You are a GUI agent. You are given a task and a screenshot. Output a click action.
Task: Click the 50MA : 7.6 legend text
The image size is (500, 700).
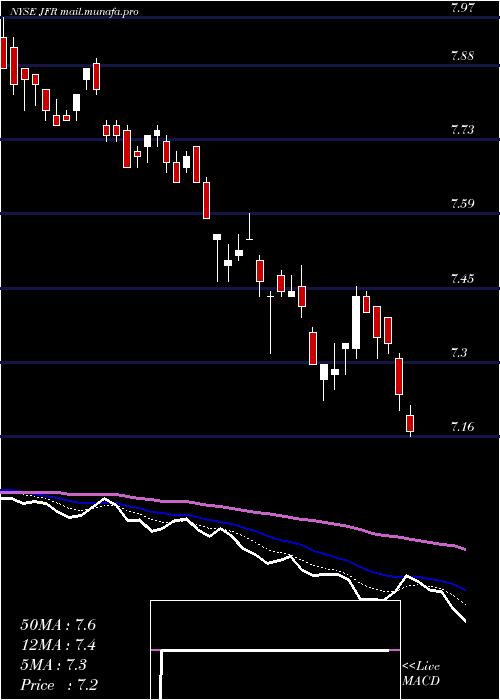(x=58, y=625)
